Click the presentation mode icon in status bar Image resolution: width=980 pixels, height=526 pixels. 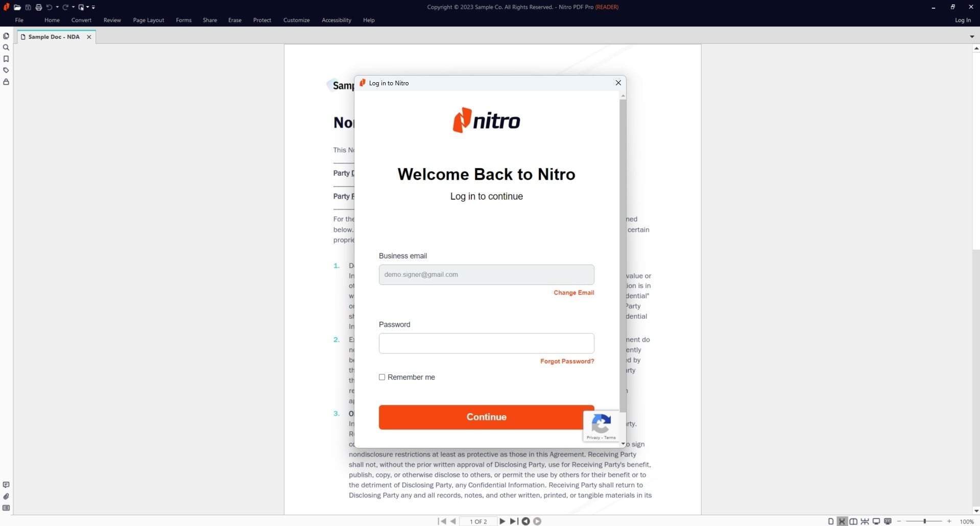coord(888,521)
